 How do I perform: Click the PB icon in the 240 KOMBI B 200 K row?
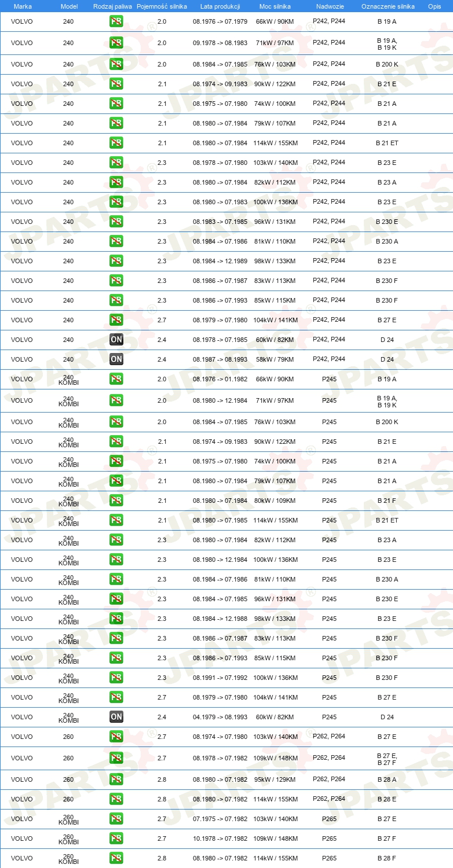(116, 422)
